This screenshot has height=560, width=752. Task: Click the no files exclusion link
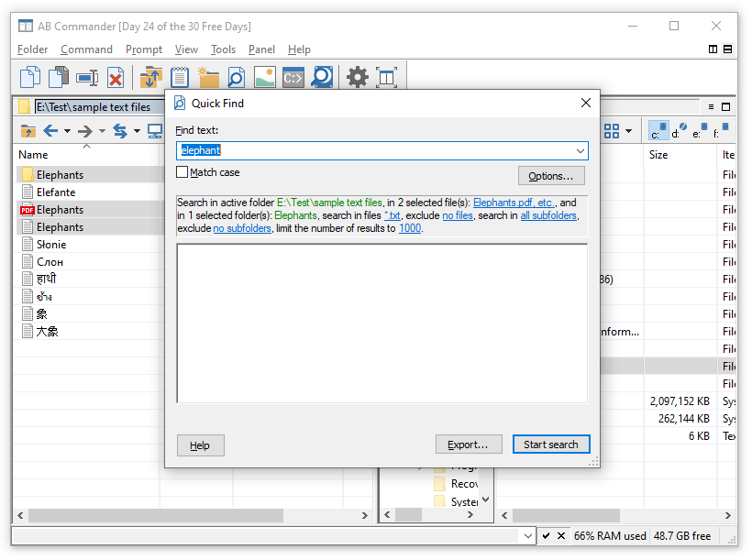click(458, 215)
